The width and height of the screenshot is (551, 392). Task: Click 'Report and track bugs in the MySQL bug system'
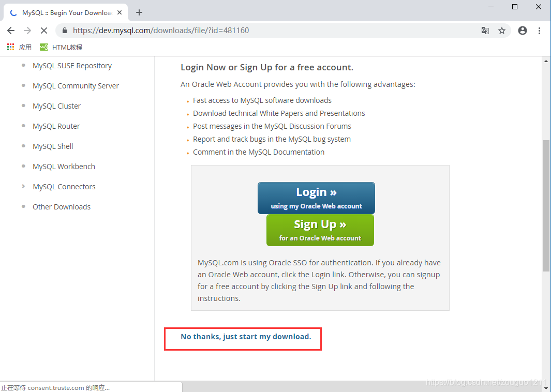point(272,139)
